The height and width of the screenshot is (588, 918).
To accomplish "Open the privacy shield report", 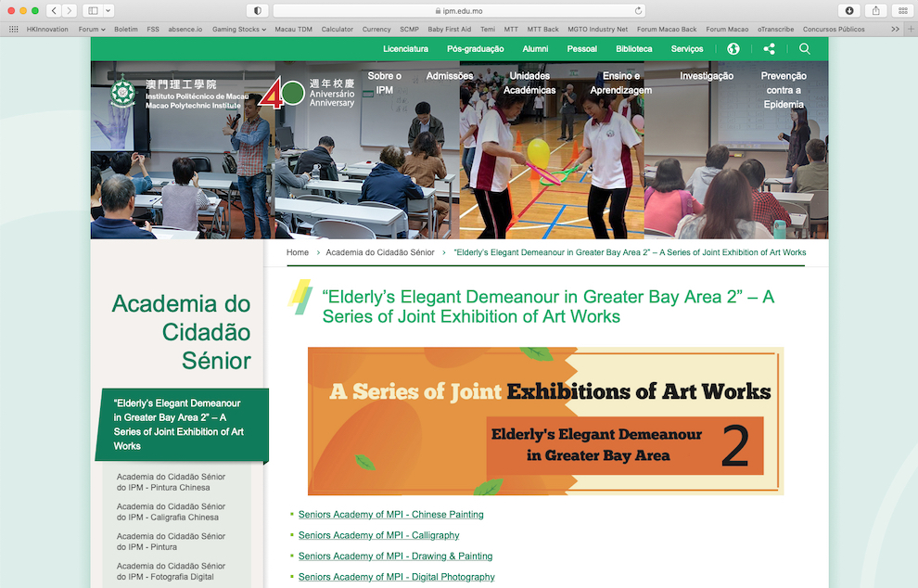I will click(x=257, y=10).
